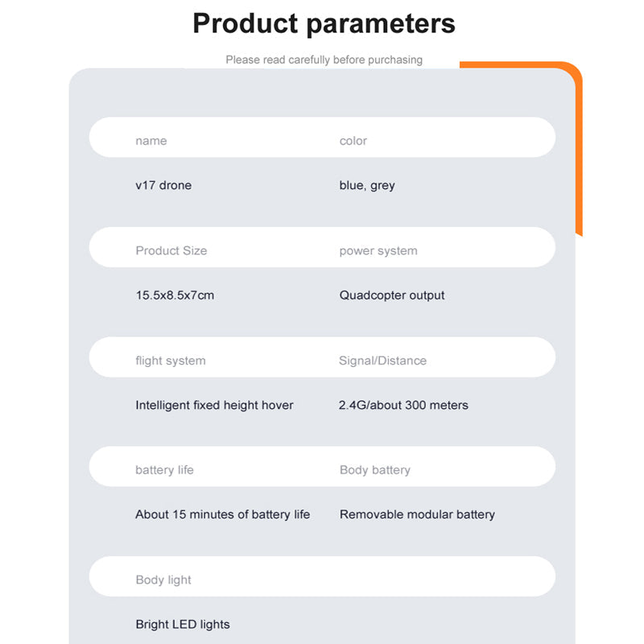Select the "power system" header label

(378, 250)
